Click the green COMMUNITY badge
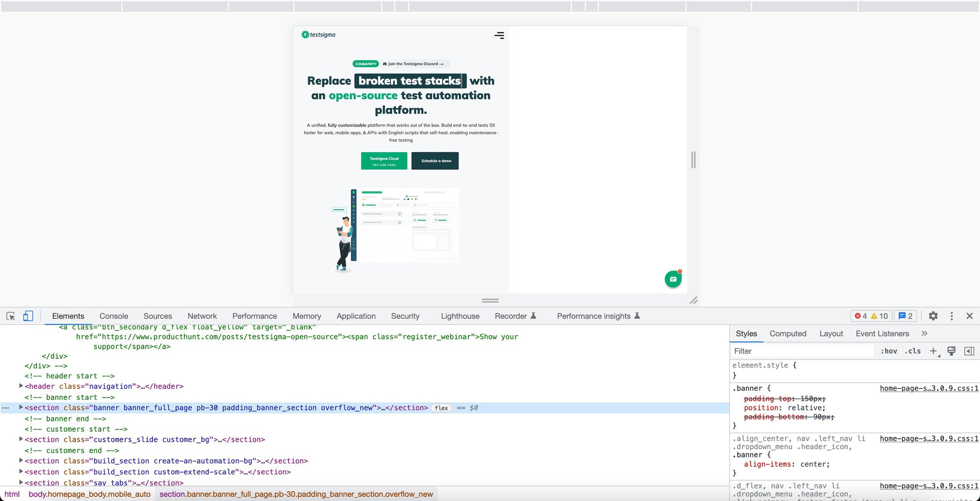Screen dimensions: 980x501 pyautogui.click(x=366, y=64)
